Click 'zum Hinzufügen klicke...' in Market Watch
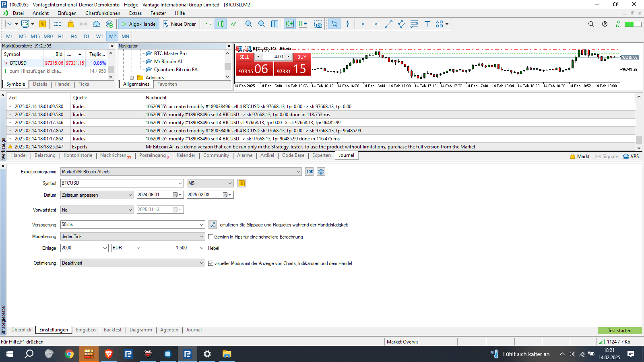Viewport: 644px width, 362px height. (x=36, y=71)
